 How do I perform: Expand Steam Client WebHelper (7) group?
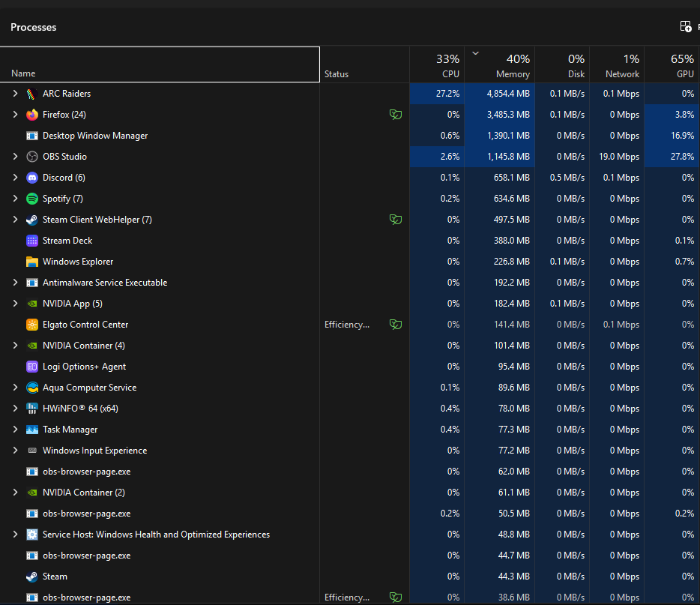[15, 220]
